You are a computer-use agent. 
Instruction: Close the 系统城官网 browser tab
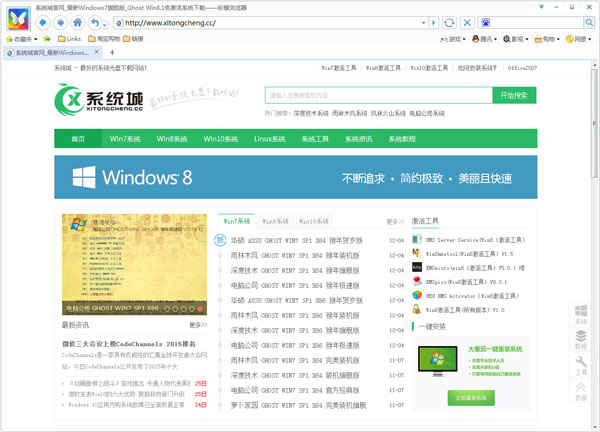point(96,52)
